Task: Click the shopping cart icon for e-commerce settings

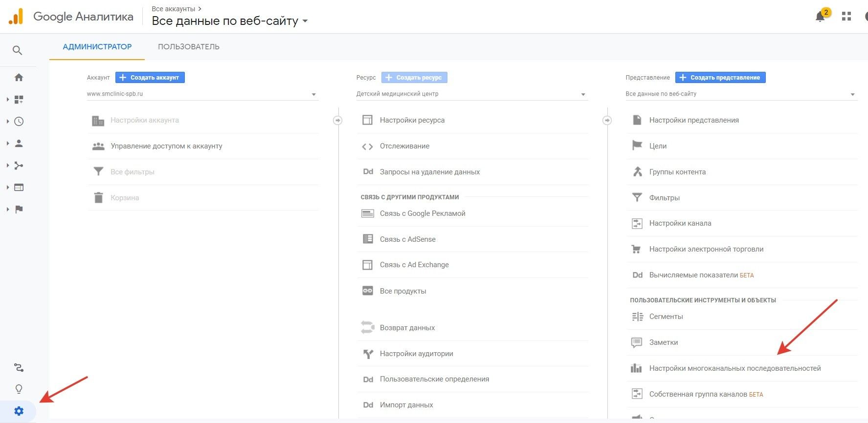Action: pos(636,249)
